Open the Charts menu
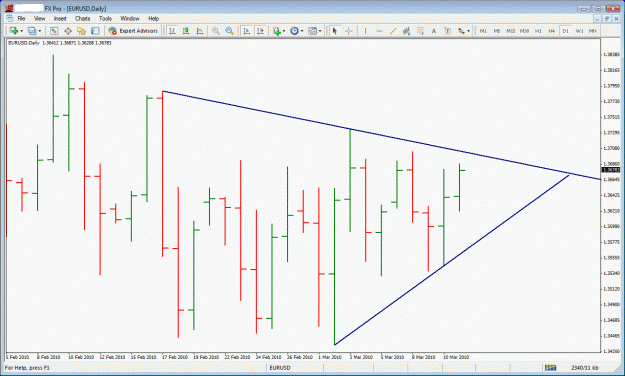The image size is (625, 376). tap(83, 18)
